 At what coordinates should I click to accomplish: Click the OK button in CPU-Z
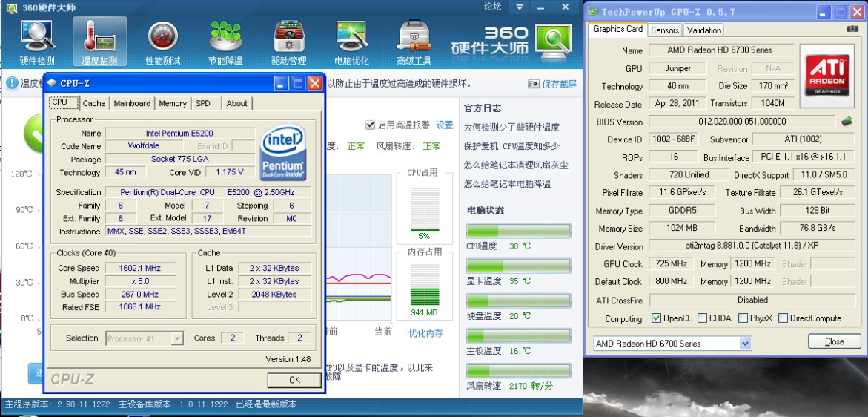(x=294, y=380)
